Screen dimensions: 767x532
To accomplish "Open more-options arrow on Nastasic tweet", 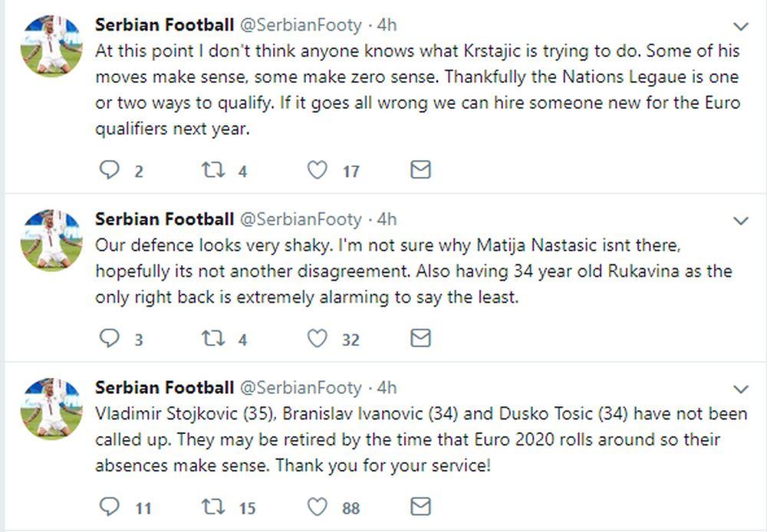I will (741, 221).
